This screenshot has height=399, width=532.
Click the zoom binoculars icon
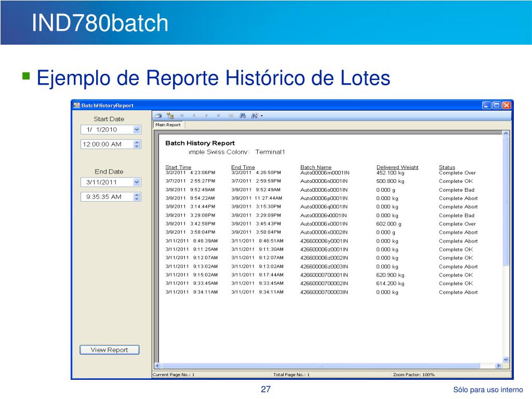pos(255,116)
